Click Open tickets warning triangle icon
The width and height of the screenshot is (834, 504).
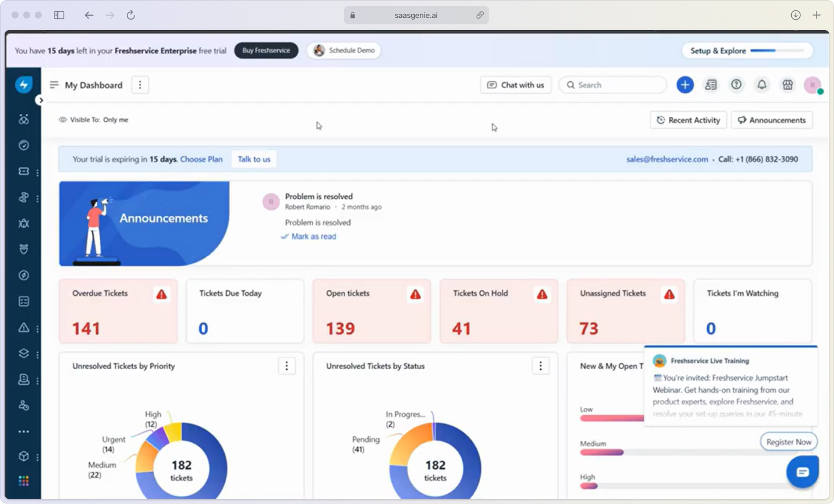click(x=415, y=295)
